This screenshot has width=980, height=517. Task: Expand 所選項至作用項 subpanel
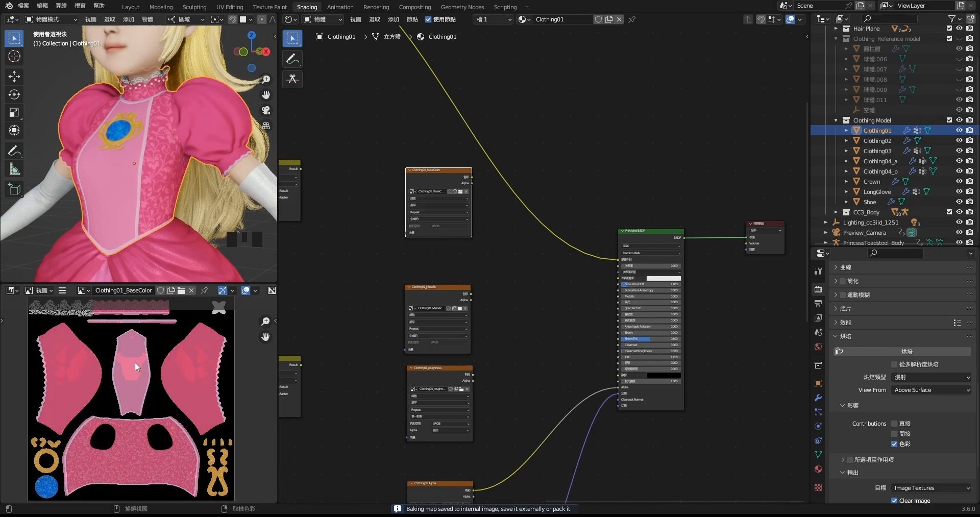843,460
